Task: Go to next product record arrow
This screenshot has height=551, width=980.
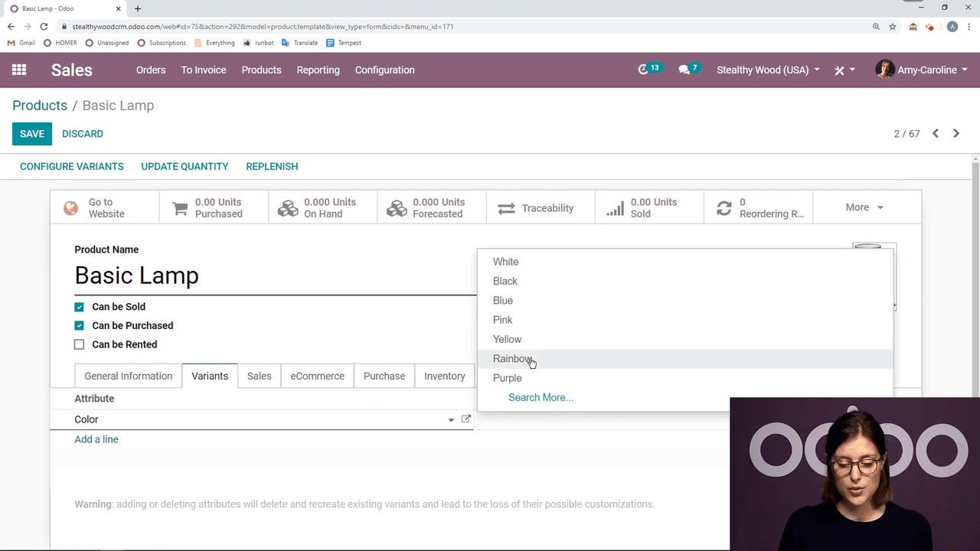Action: (955, 134)
